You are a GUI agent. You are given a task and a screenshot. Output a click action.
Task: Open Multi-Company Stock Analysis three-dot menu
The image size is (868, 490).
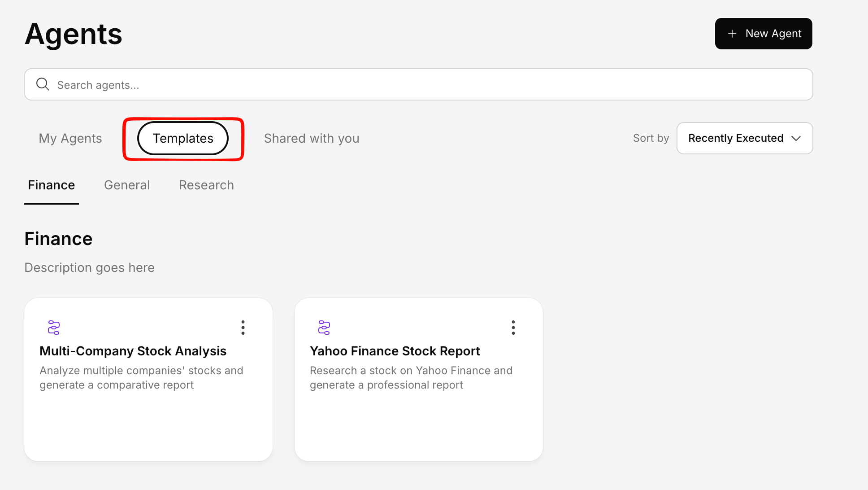click(243, 328)
